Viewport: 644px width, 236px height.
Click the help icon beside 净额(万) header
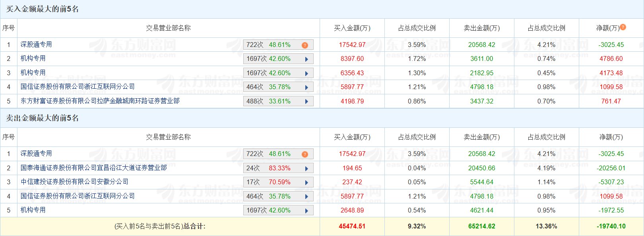pos(623,27)
